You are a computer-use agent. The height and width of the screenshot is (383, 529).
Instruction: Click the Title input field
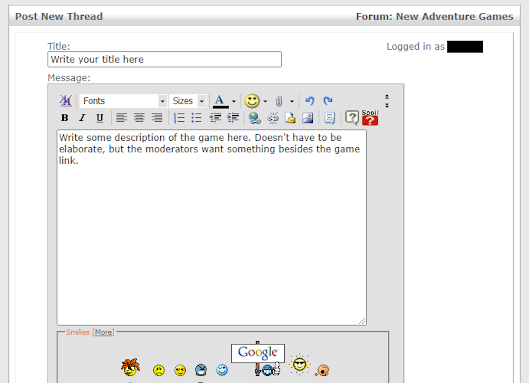click(165, 59)
